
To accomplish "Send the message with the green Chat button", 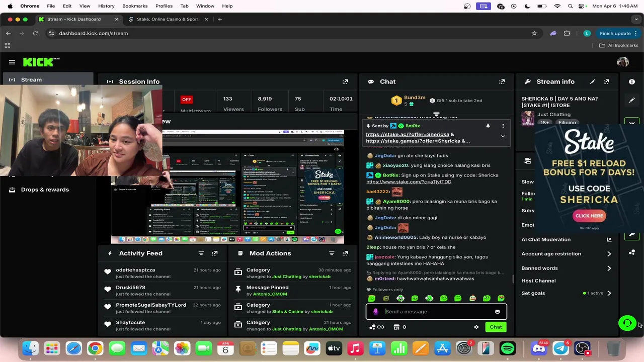I will (x=496, y=327).
